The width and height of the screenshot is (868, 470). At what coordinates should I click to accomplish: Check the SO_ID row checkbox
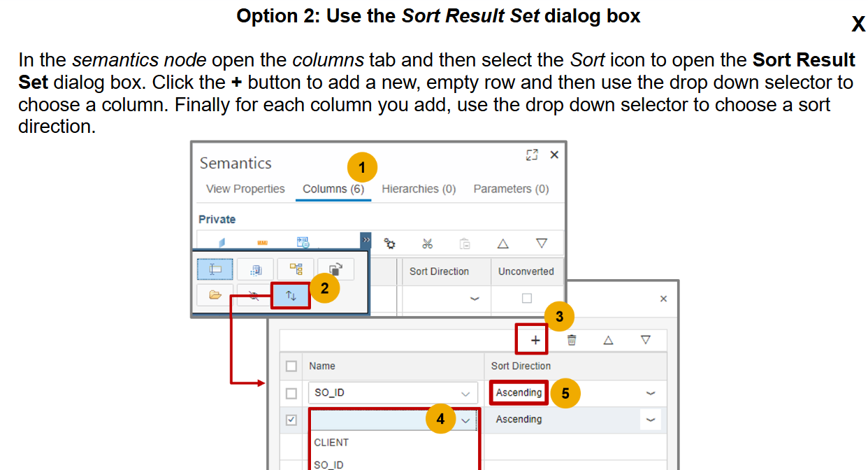(291, 393)
